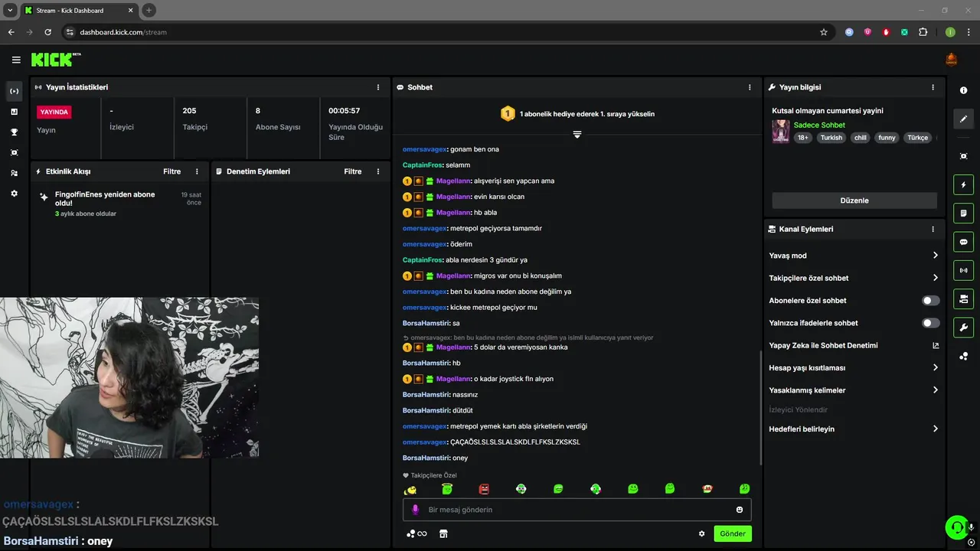Viewport: 980px width, 551px height.
Task: Collapse the pinned gift banner arrow in the chat
Action: tap(577, 135)
